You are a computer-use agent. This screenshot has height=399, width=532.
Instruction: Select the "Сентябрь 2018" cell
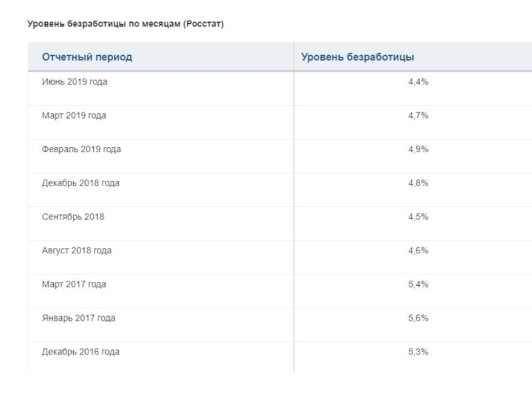(73, 217)
